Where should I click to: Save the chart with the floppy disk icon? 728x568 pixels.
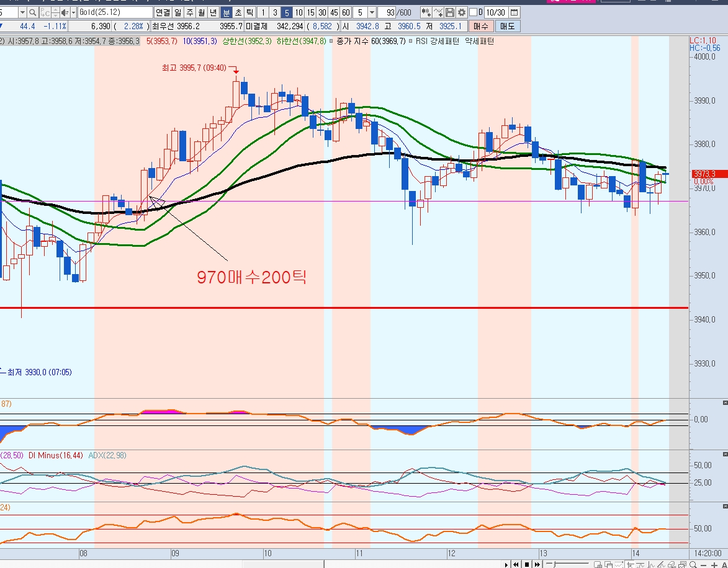coord(450,12)
